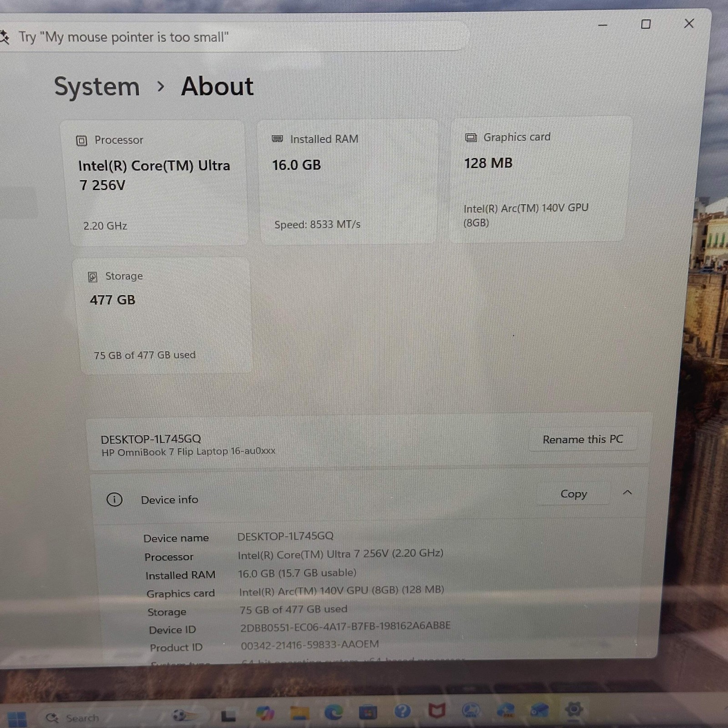Close the Settings window

click(689, 23)
